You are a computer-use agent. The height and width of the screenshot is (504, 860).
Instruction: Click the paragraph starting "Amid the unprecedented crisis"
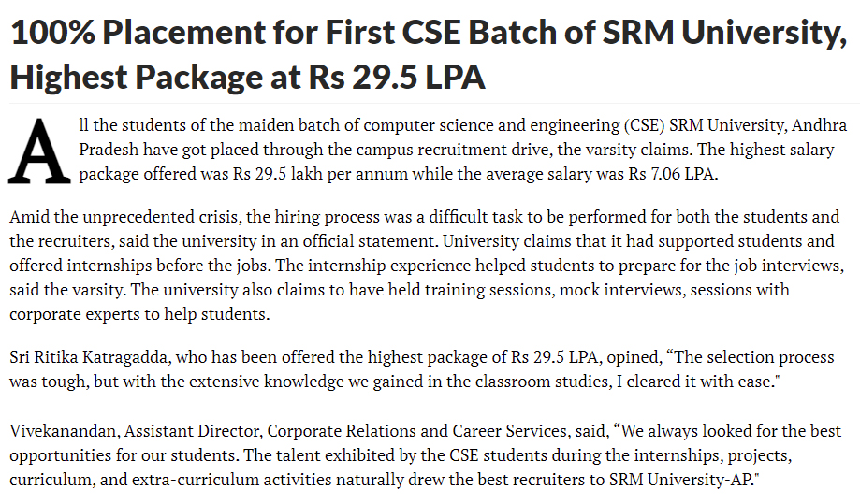(x=421, y=266)
